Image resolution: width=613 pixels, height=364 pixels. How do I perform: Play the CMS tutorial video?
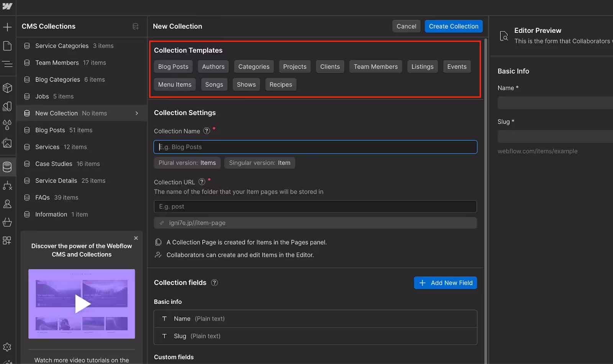(x=82, y=304)
